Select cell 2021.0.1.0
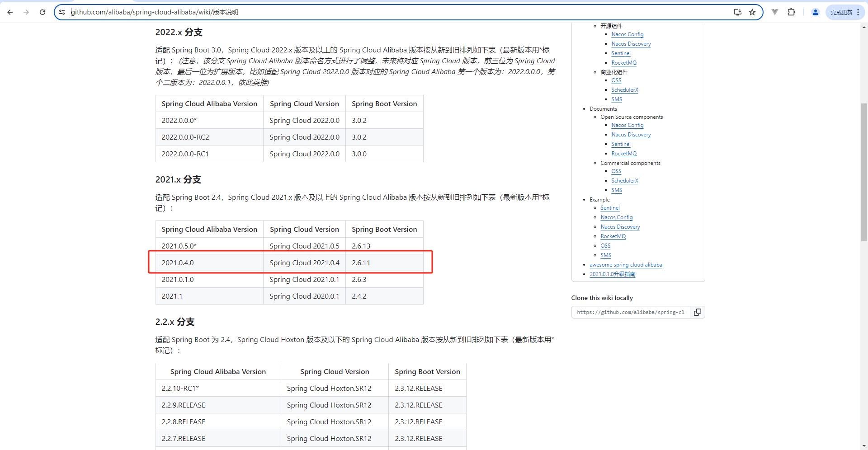This screenshot has width=868, height=450. tap(209, 280)
